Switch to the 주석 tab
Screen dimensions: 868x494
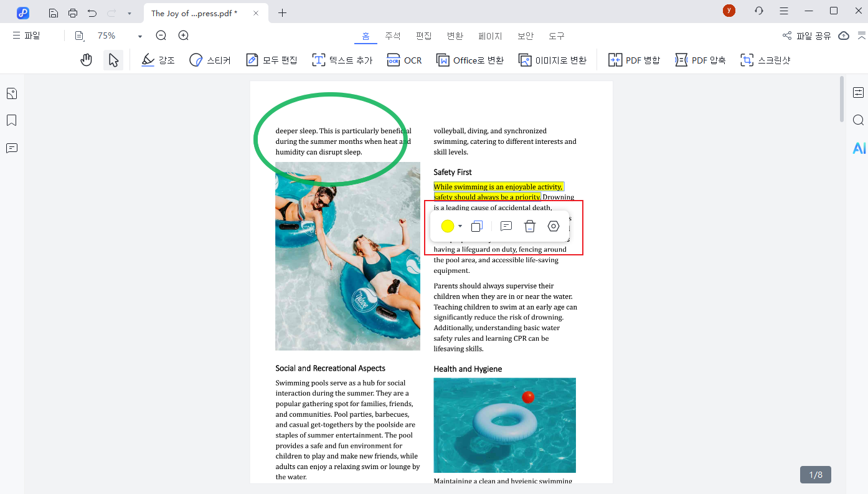coord(393,36)
